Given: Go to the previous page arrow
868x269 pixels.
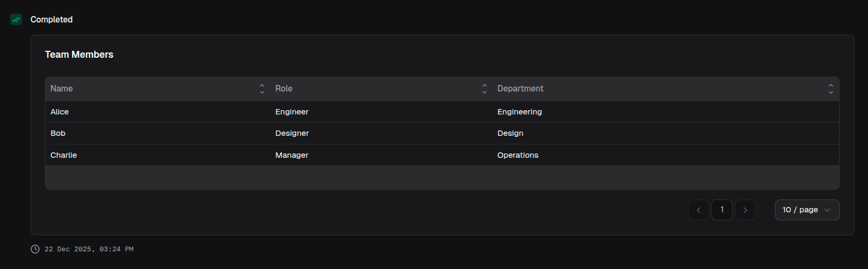Looking at the screenshot, I should (698, 210).
